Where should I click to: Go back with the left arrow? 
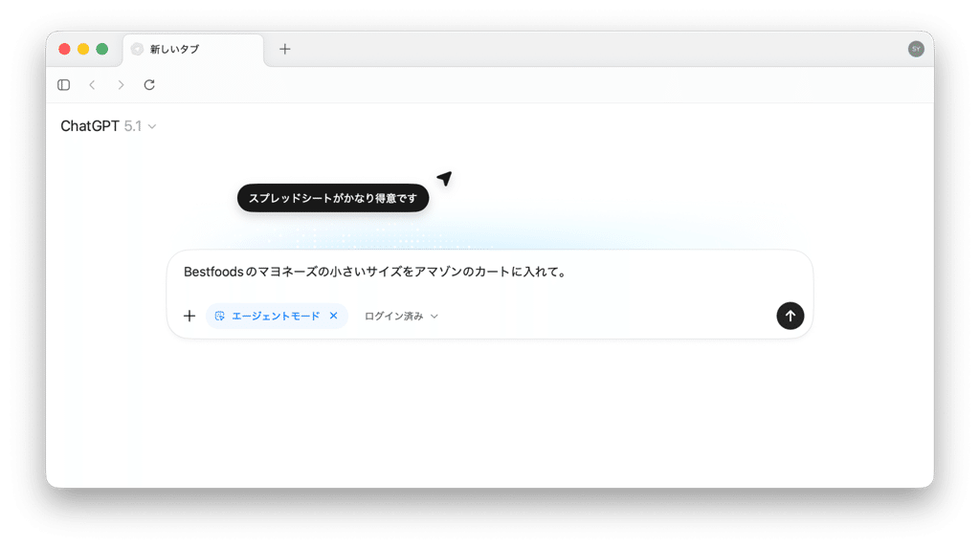click(x=92, y=85)
